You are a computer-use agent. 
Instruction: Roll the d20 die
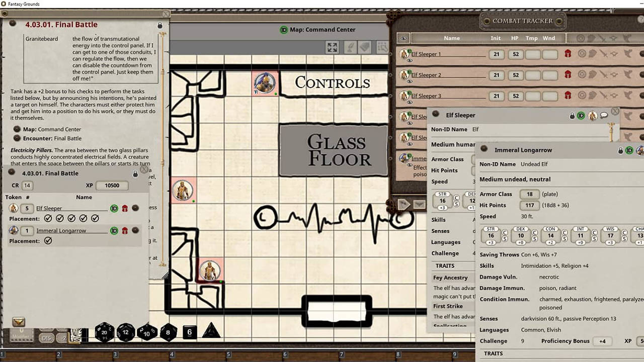pos(105,332)
